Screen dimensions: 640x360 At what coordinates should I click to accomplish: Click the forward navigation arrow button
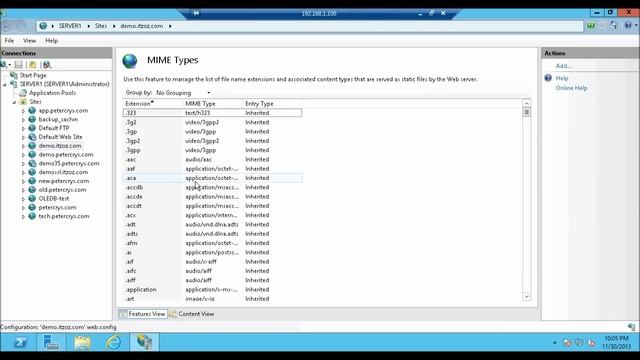(20, 27)
